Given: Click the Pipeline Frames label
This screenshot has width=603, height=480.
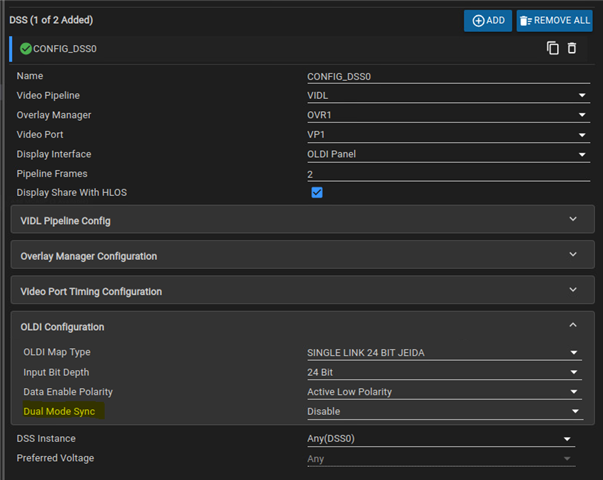Looking at the screenshot, I should tap(52, 174).
